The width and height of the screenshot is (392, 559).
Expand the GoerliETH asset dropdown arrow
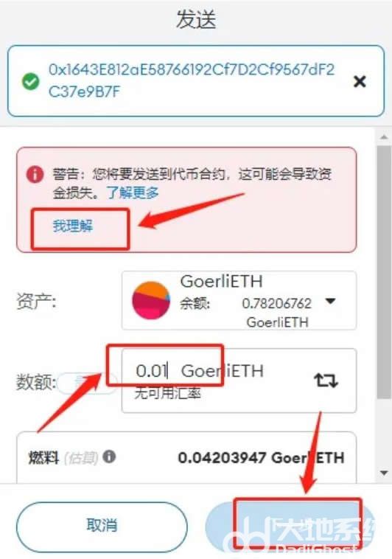coord(331,301)
